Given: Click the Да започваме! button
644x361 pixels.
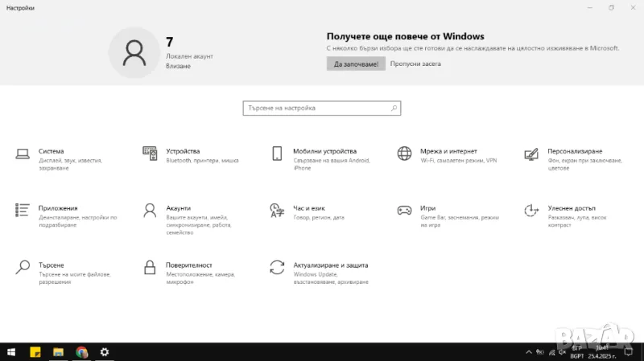Looking at the screenshot, I should [x=356, y=64].
